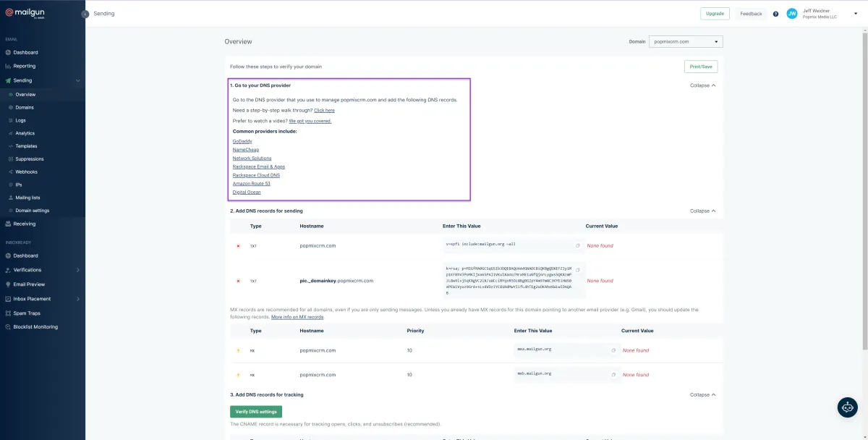Click 'Jeff Weidner' account name
The height and width of the screenshot is (440, 868).
pyautogui.click(x=816, y=11)
